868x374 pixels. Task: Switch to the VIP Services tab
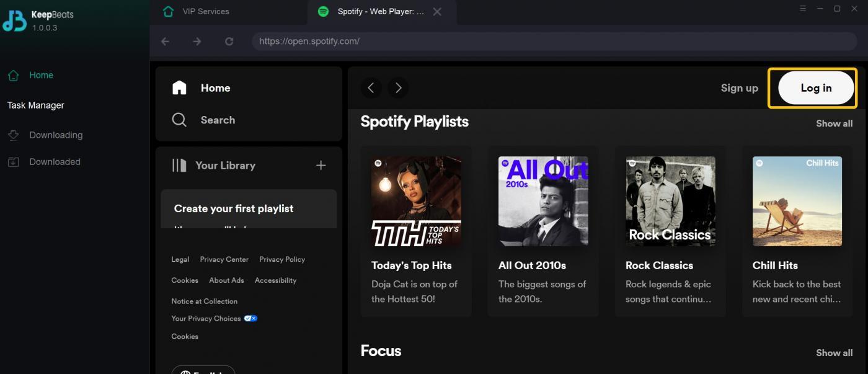tap(205, 11)
